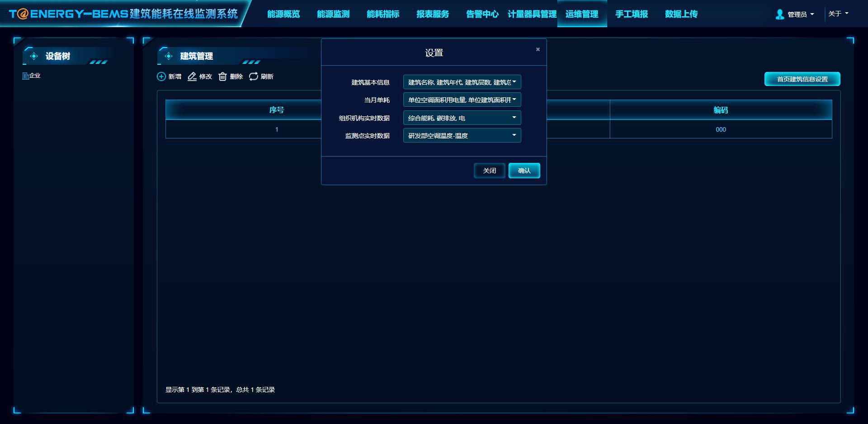This screenshot has width=868, height=424.
Task: Expand the 监测点实时数据 dropdown
Action: pyautogui.click(x=462, y=135)
